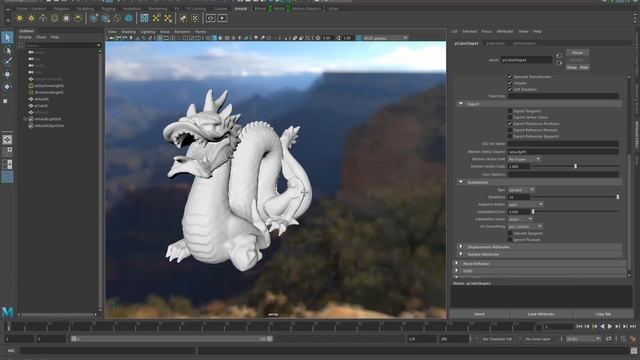Uncheck Export Reference Positions
The height and width of the screenshot is (360, 640).
[x=510, y=123]
